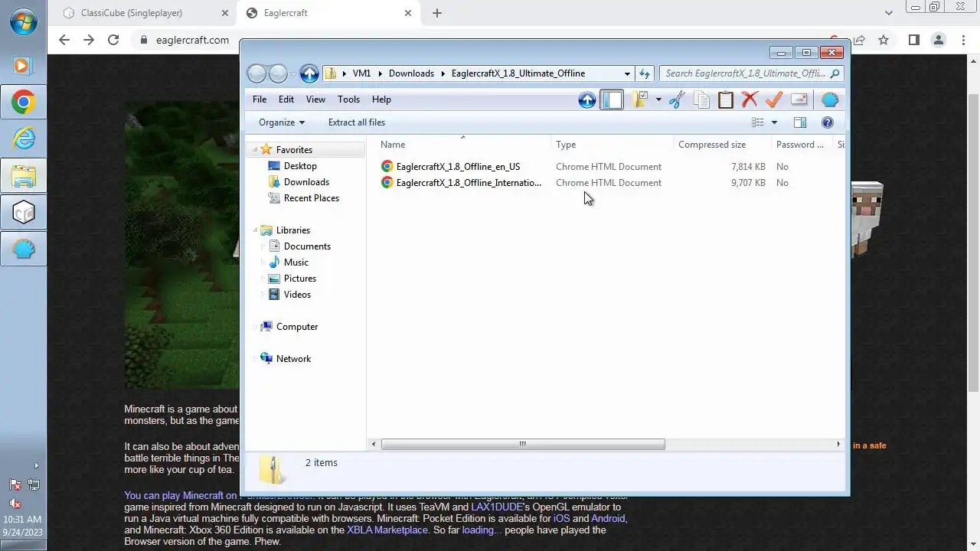Select Computer in navigation pane
Screen dimensions: 980x551
tap(297, 327)
